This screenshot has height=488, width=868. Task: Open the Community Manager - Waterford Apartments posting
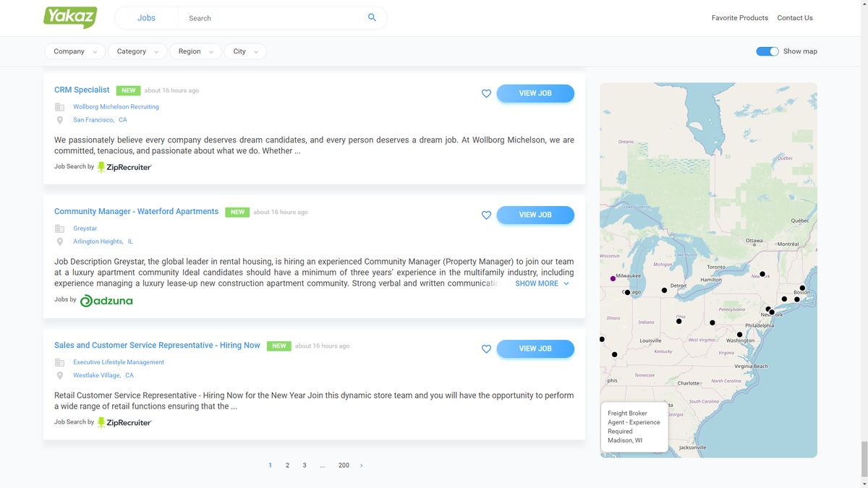click(x=136, y=211)
